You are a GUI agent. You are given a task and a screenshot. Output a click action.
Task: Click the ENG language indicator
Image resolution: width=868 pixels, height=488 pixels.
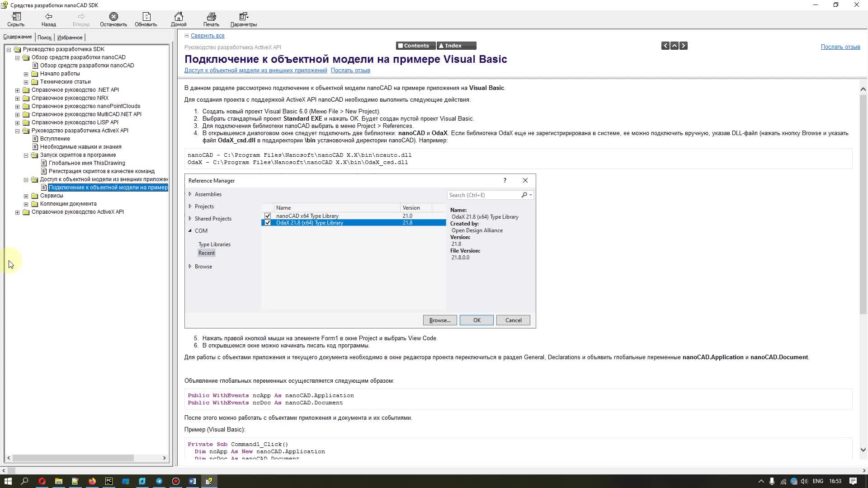pyautogui.click(x=818, y=481)
